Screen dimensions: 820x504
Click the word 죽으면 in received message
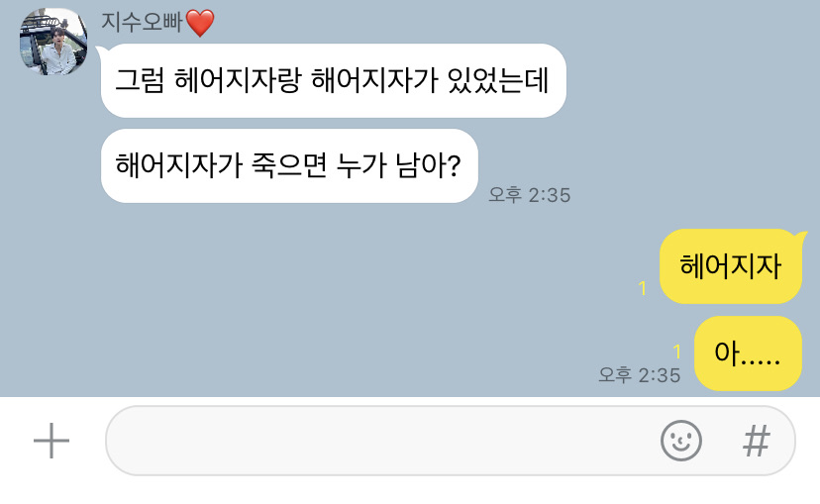pos(289,165)
